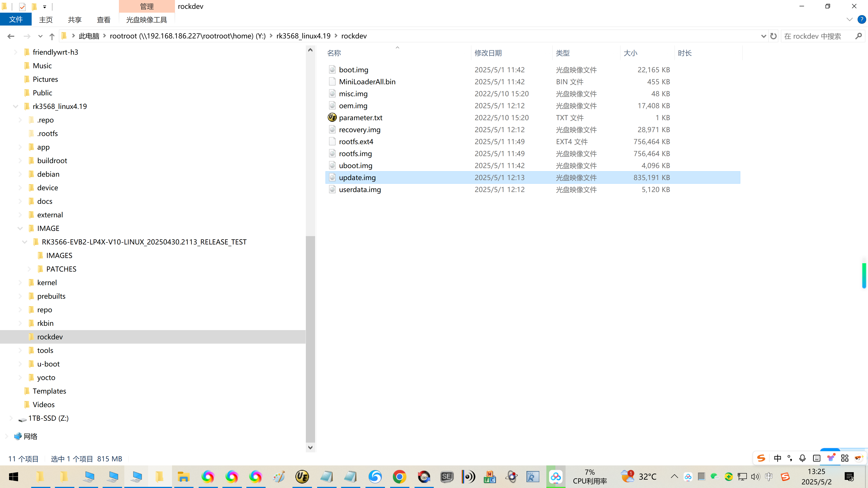Click the Up one level arrow

click(x=52, y=36)
